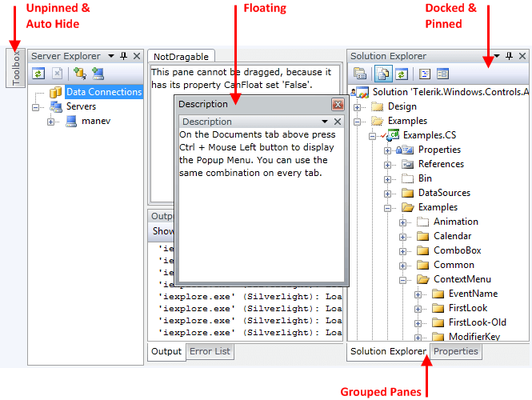
Task: Click the greyed Delete icon in Server Explorer
Action: click(57, 74)
